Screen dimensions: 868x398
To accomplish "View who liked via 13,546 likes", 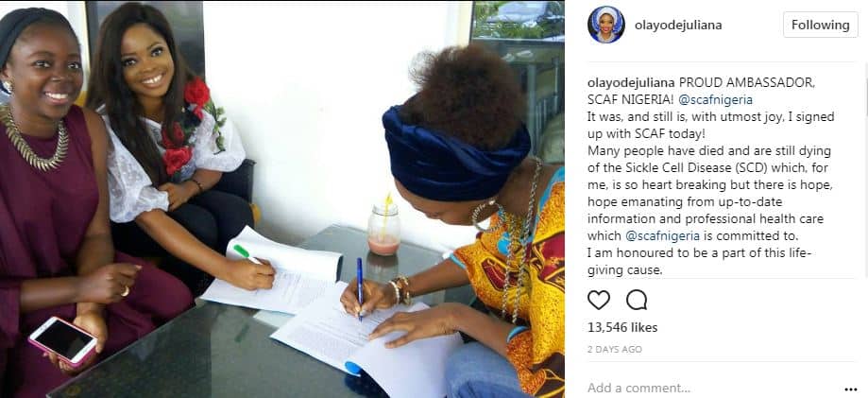I will click(622, 328).
